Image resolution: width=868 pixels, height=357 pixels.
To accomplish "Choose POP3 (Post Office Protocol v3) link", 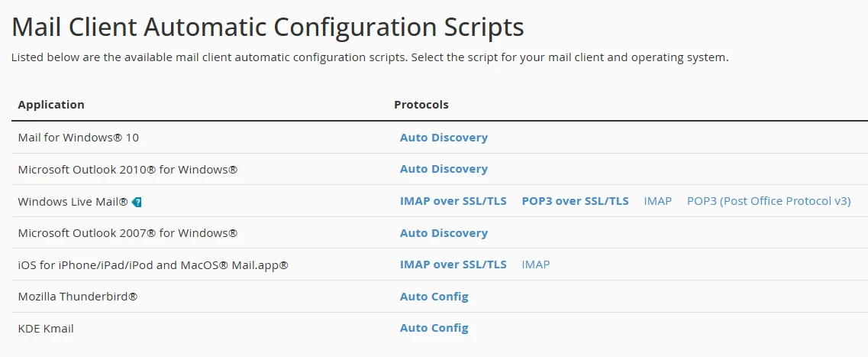I will click(x=769, y=201).
